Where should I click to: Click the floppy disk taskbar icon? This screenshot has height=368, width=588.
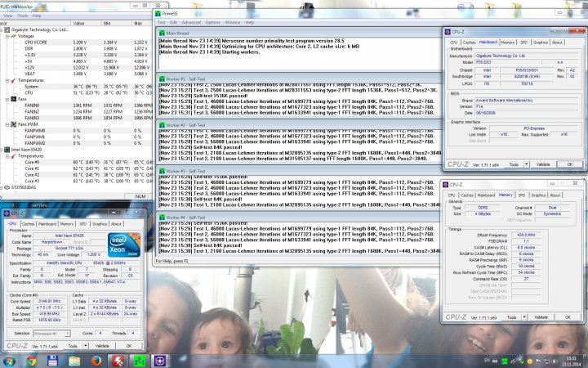point(52,361)
